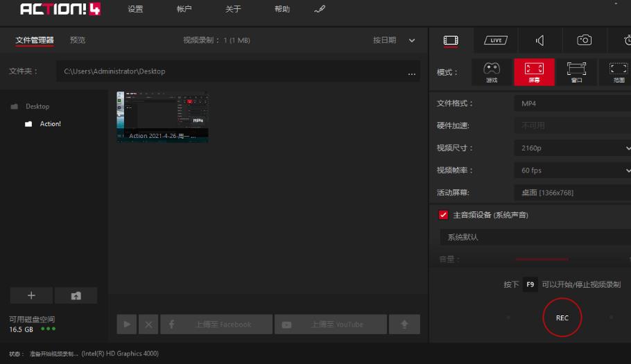Upload recording to YouTube
This screenshot has width=631, height=364.
tap(331, 324)
